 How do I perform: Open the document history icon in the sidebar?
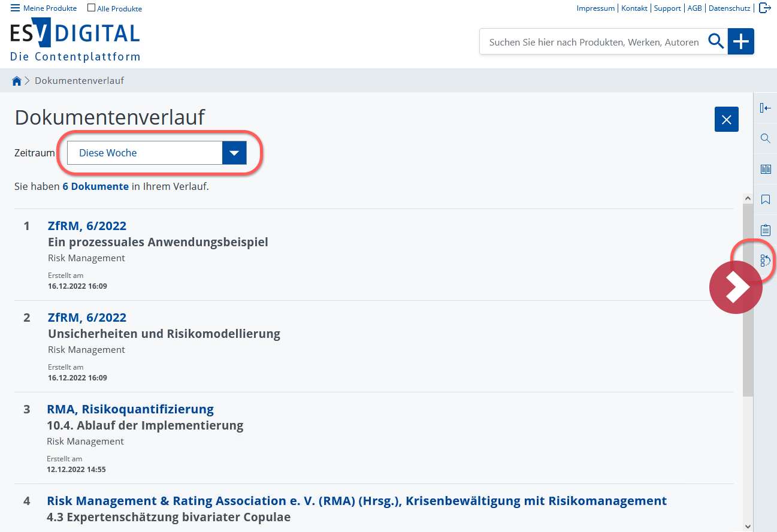(765, 261)
